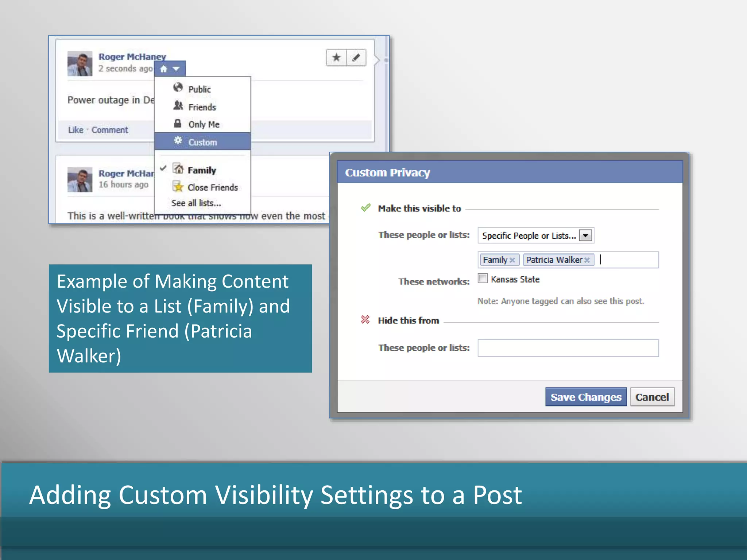Open the '16 hours ago' timestamp
The width and height of the screenshot is (747, 560).
coord(123,184)
